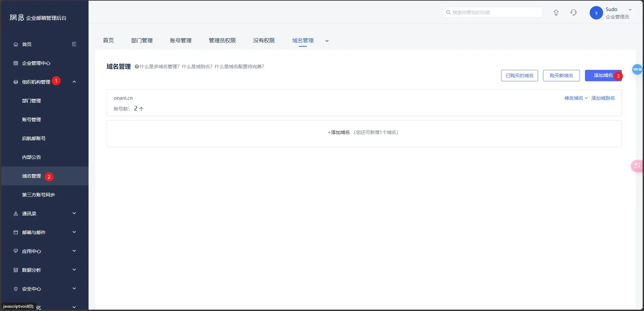Switch to the 管理员权限 tab
644x311 pixels.
pyautogui.click(x=222, y=41)
